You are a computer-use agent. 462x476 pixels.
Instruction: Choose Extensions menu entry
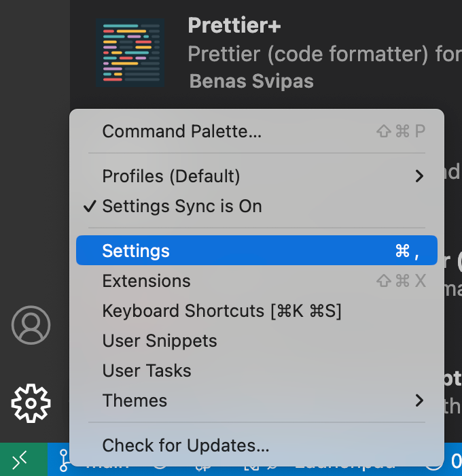[146, 281]
